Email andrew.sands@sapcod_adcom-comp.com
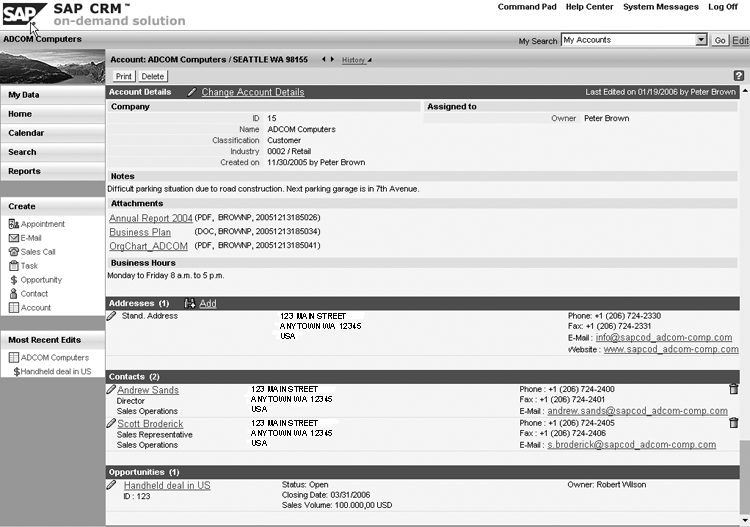Screen dimensions: 750x527 (x=637, y=411)
